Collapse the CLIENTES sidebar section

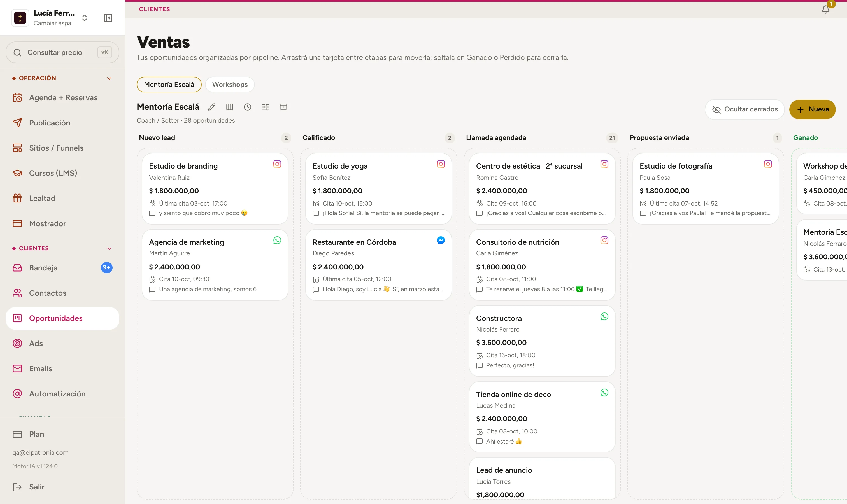click(109, 248)
